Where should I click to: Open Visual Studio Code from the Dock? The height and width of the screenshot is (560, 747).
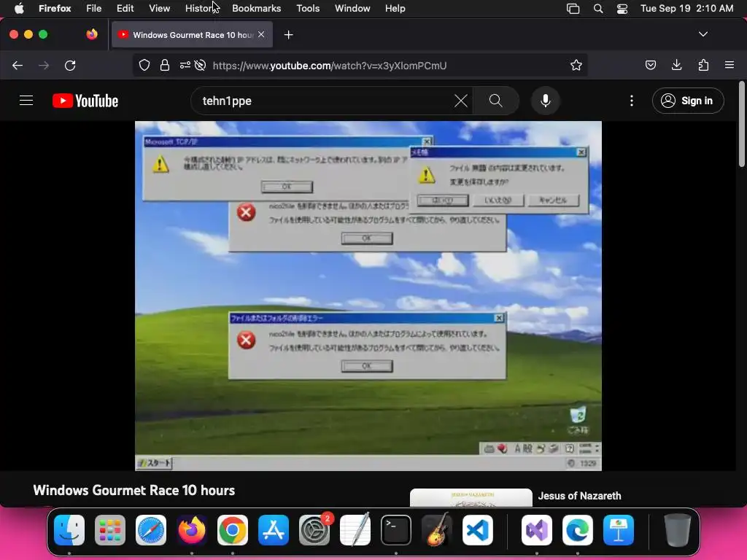click(x=478, y=530)
